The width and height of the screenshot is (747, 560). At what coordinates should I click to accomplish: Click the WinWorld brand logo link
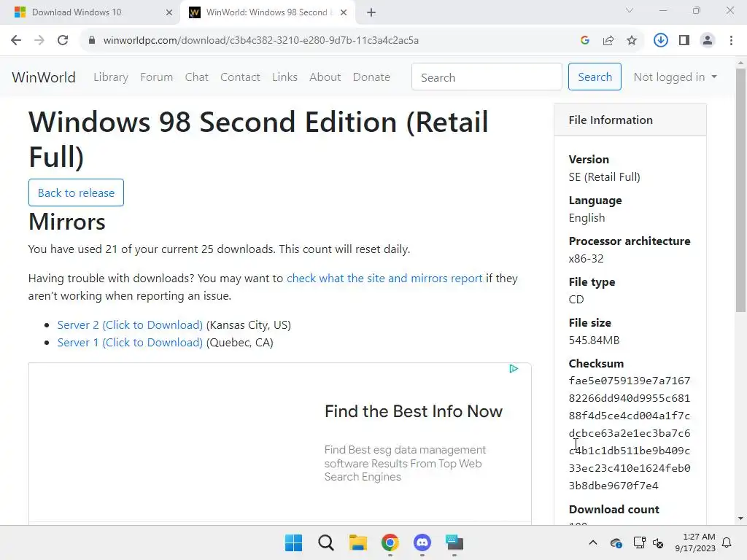click(x=43, y=77)
